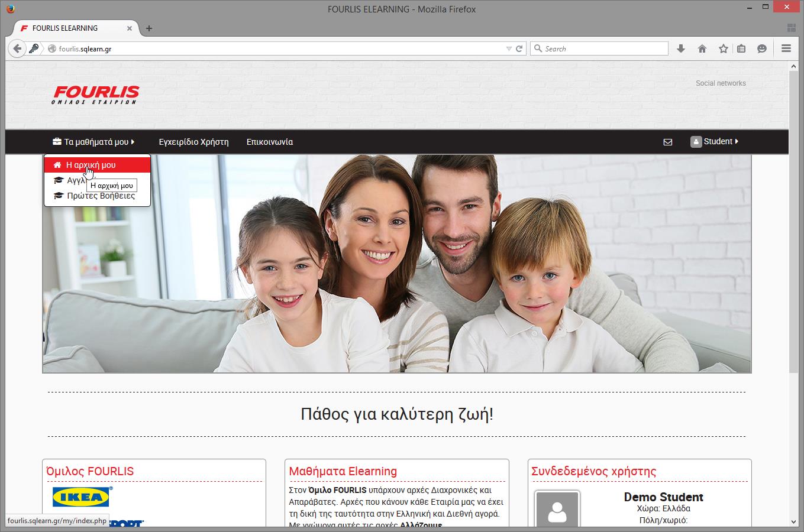Screen dimensions: 804x532
Task: Click the URL field fourlis.sqlearn.gr
Action: 278,49
